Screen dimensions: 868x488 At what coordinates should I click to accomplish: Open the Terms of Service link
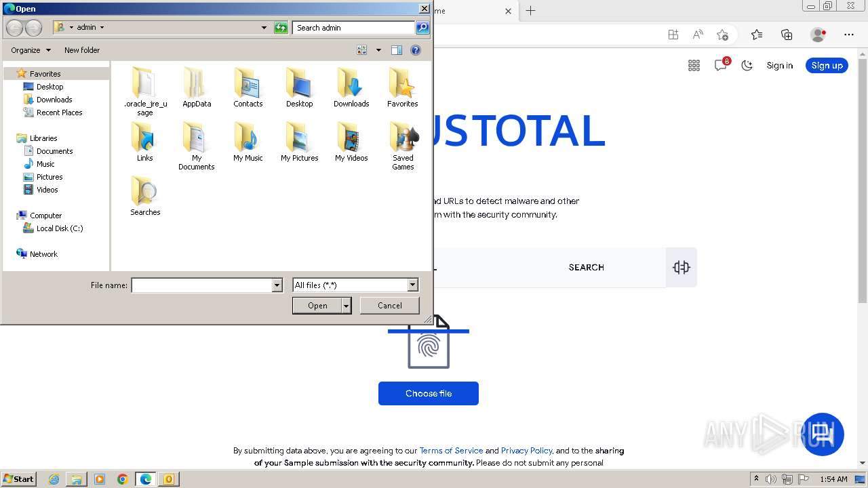pos(451,451)
